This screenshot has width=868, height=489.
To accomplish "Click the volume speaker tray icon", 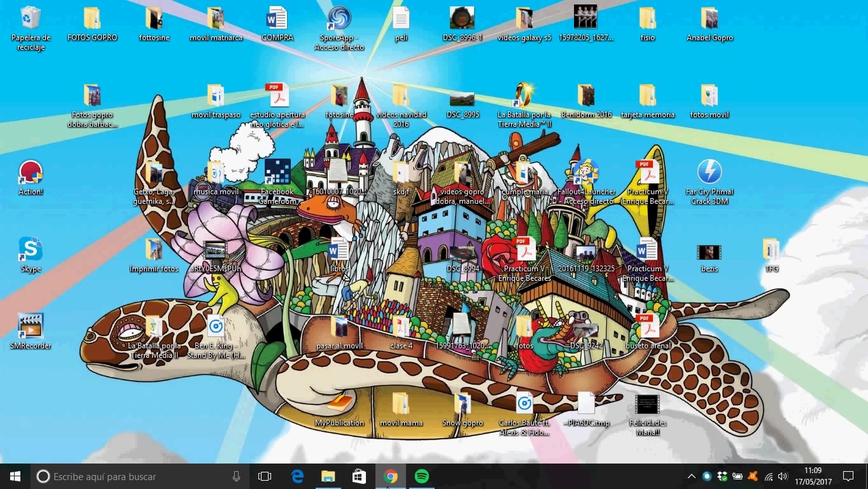I will point(783,476).
